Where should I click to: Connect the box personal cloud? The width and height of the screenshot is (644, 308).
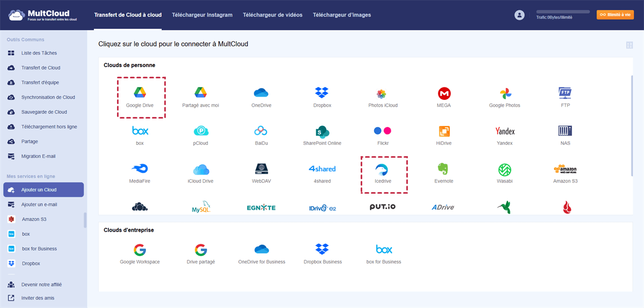tap(140, 135)
